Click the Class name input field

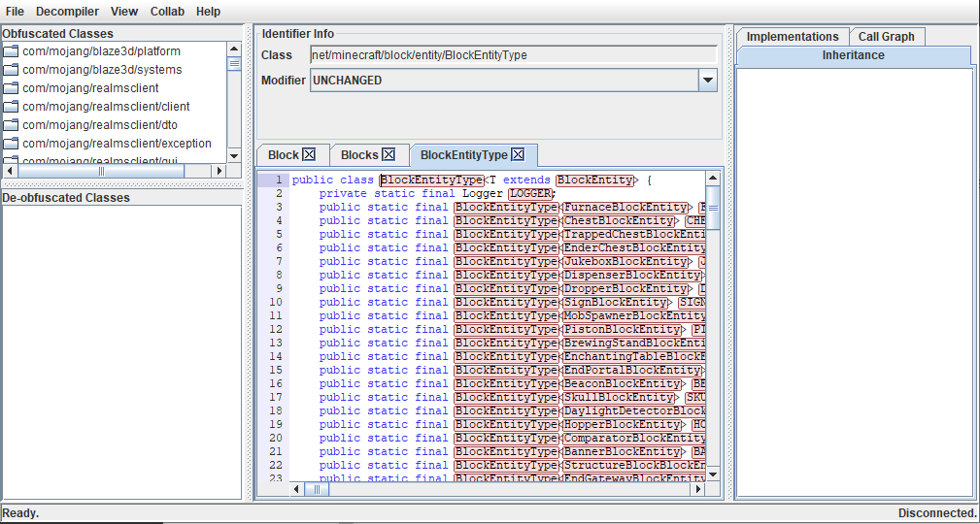(x=513, y=55)
